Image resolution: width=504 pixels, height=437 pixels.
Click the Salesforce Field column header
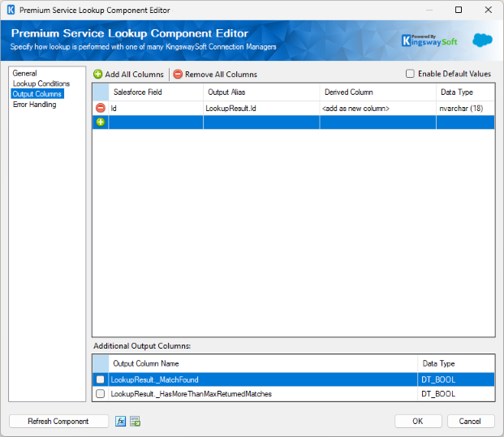click(156, 92)
